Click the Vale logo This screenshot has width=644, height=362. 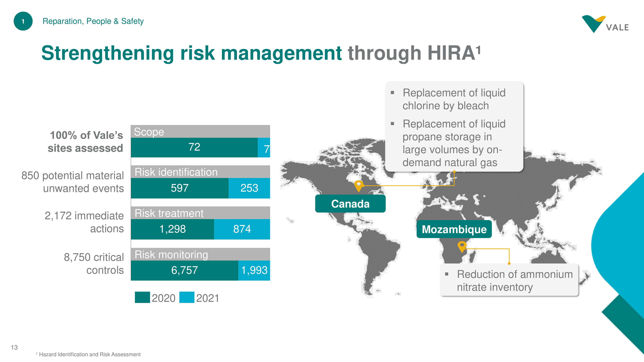(x=605, y=24)
